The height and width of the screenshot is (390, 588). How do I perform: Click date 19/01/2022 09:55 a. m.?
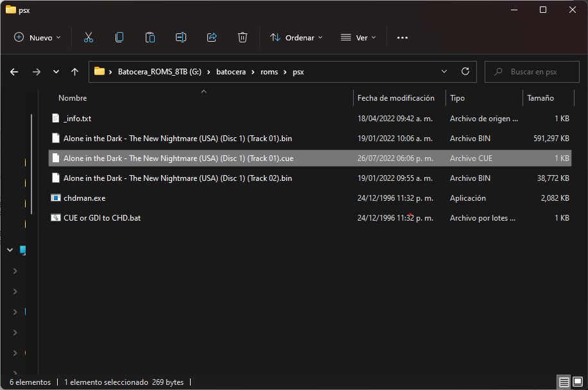pyautogui.click(x=395, y=178)
